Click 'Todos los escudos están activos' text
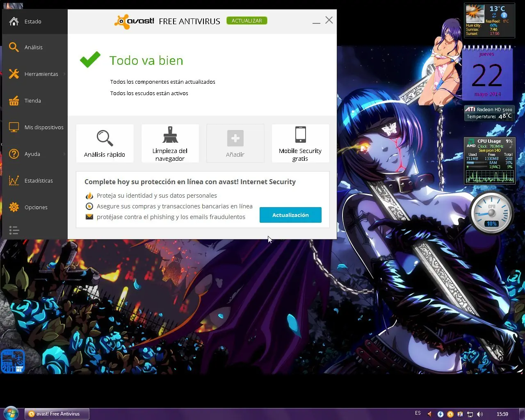Viewport: 525px width, 420px height. coord(149,93)
